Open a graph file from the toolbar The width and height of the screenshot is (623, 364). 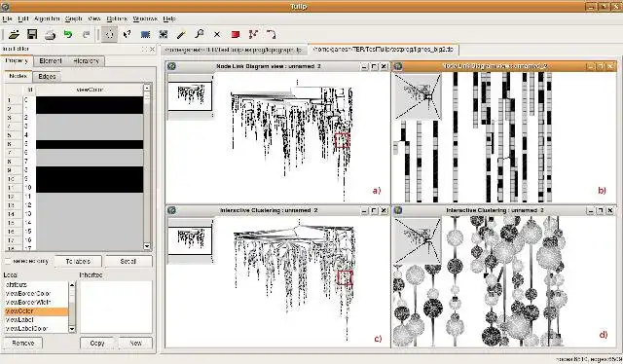[x=15, y=35]
